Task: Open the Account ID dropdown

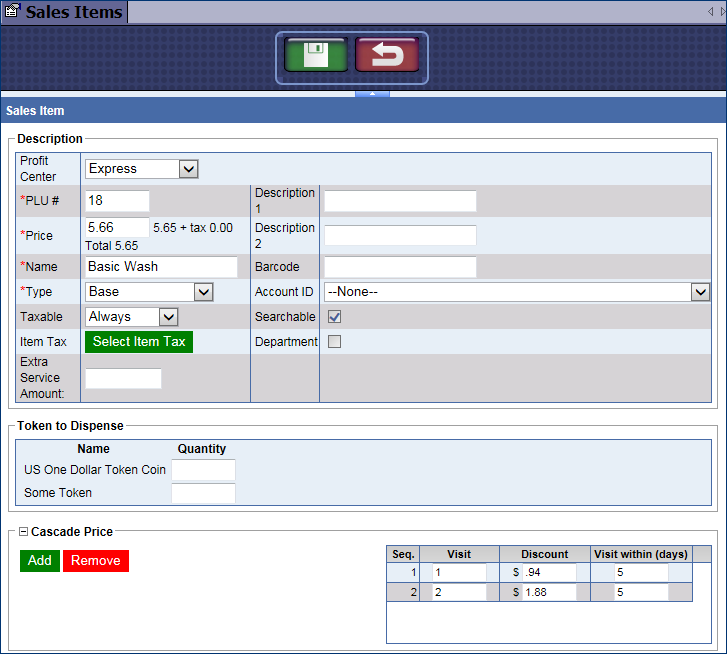Action: point(699,292)
